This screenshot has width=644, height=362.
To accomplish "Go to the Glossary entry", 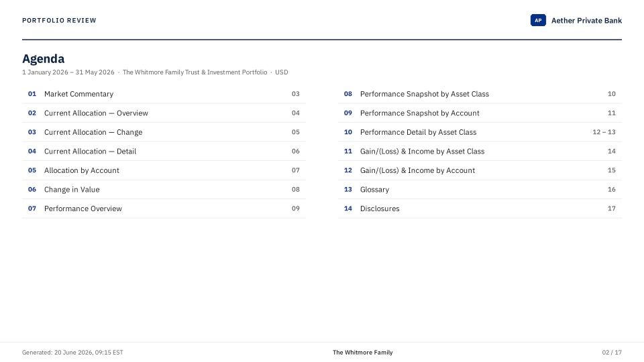I will tap(480, 189).
